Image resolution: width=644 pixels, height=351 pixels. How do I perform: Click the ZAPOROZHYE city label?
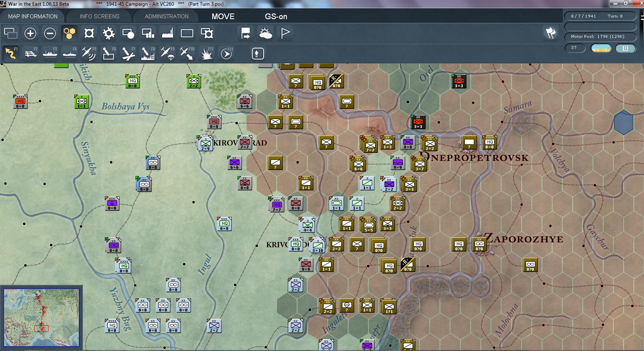tap(524, 239)
